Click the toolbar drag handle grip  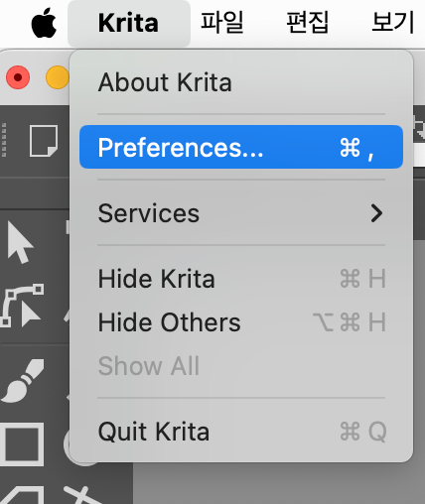pos(4,140)
